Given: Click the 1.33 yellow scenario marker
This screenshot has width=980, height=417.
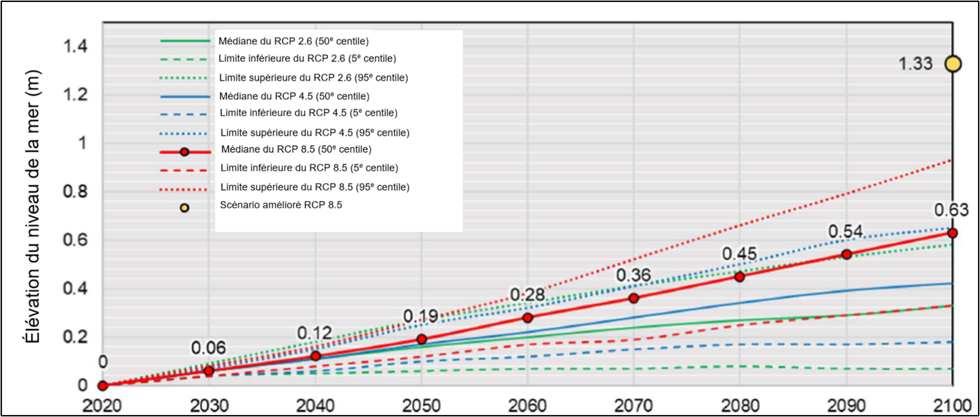Looking at the screenshot, I should click(x=952, y=64).
